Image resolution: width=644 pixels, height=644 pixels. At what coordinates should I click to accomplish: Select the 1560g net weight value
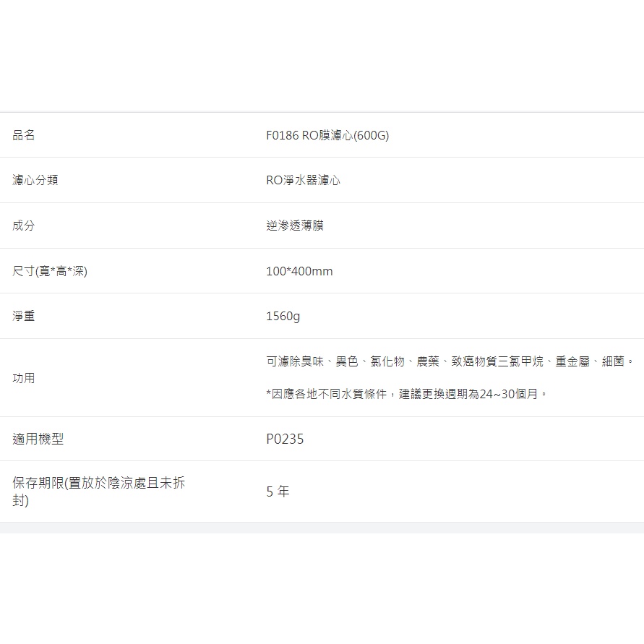coord(283,316)
